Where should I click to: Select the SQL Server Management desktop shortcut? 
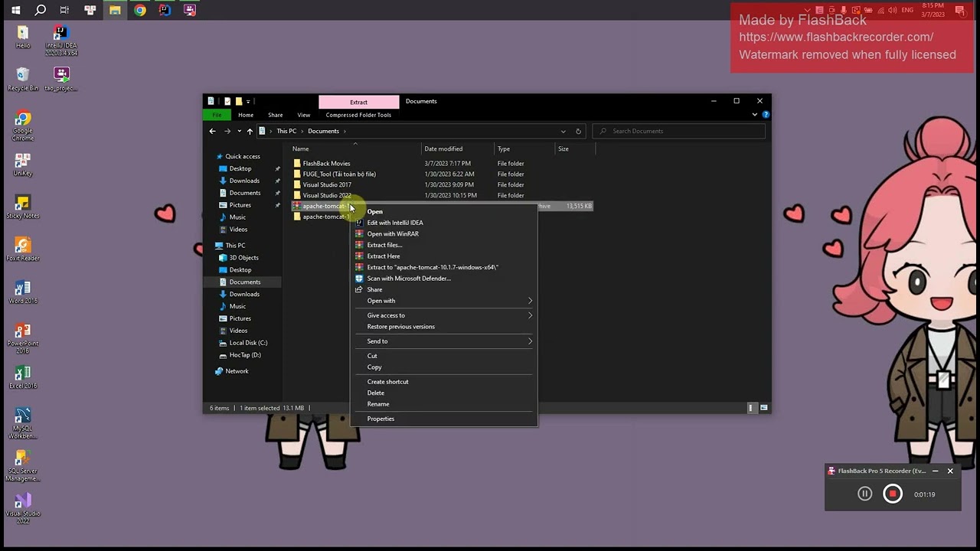point(23,465)
